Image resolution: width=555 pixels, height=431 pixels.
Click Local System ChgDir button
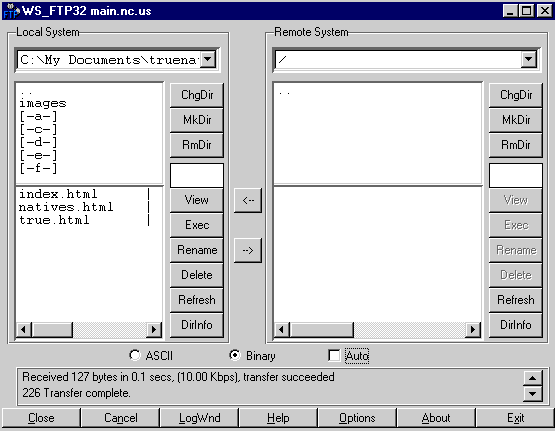click(x=197, y=95)
